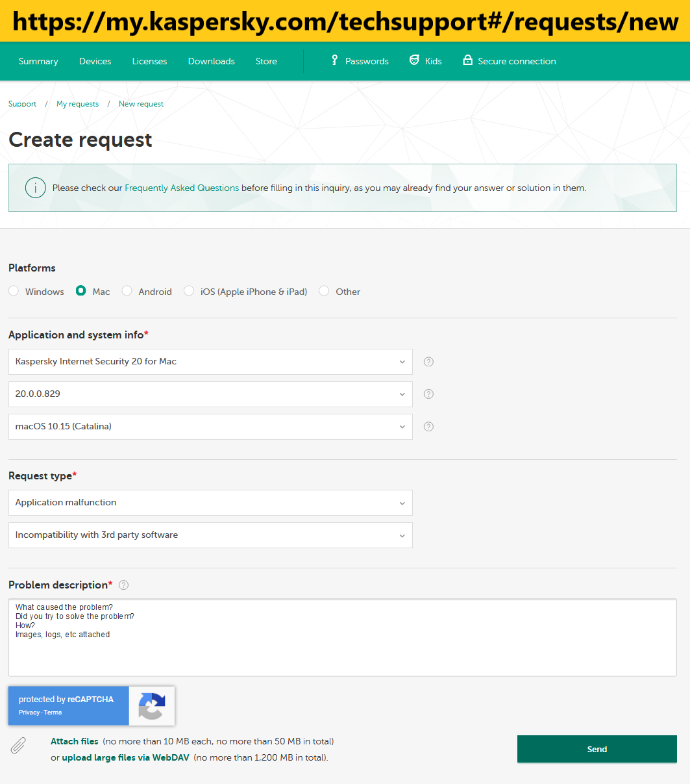Select the Other platform radio button
690x784 pixels.
(324, 291)
